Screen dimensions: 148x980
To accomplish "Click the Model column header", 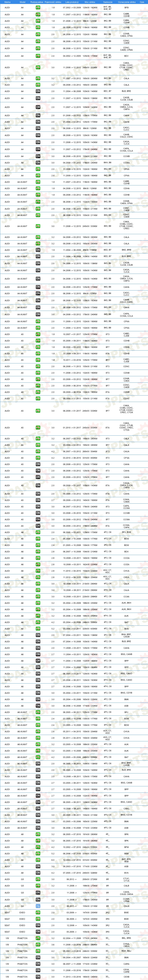I will click(22, 2).
